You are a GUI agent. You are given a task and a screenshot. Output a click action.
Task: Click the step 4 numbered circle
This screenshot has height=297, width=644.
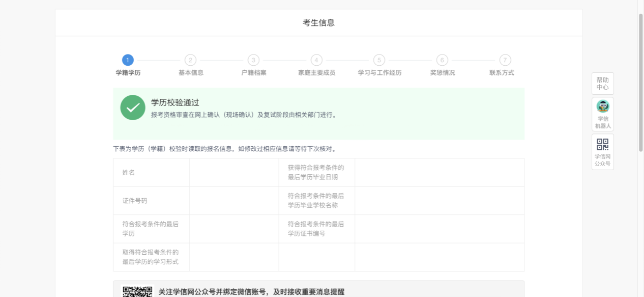pos(316,60)
